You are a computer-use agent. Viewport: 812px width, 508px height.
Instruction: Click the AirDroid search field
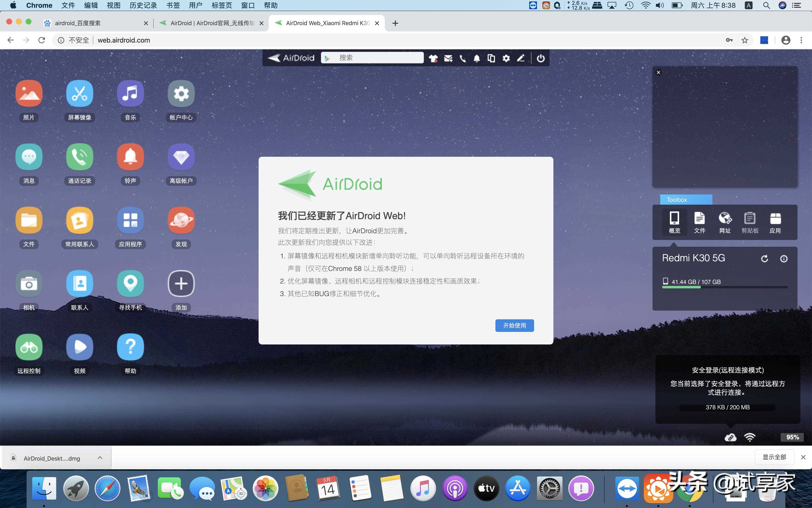(372, 58)
